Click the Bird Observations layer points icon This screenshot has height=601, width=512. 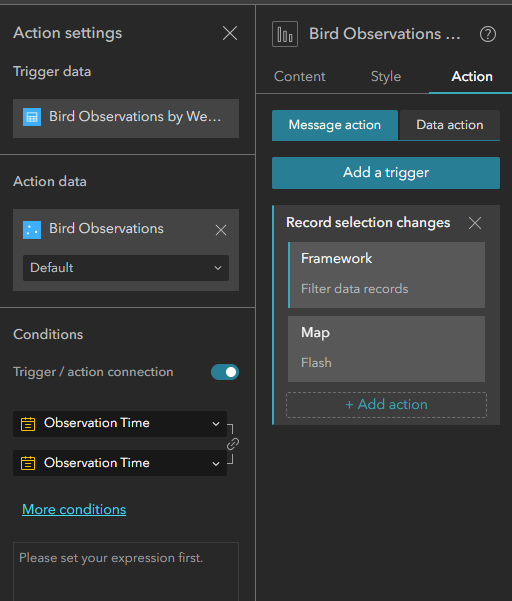(32, 230)
